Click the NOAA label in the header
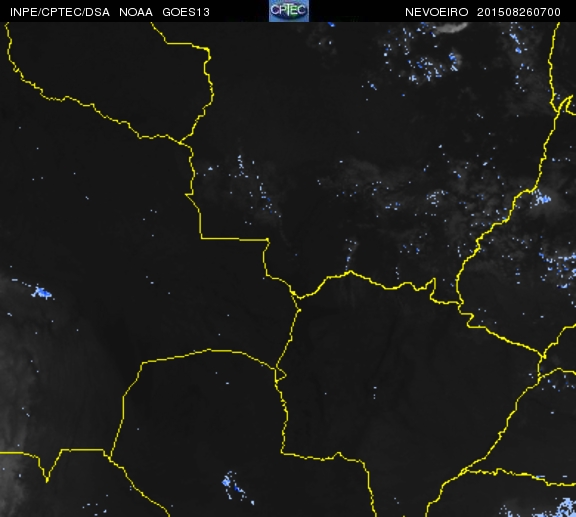 (136, 12)
